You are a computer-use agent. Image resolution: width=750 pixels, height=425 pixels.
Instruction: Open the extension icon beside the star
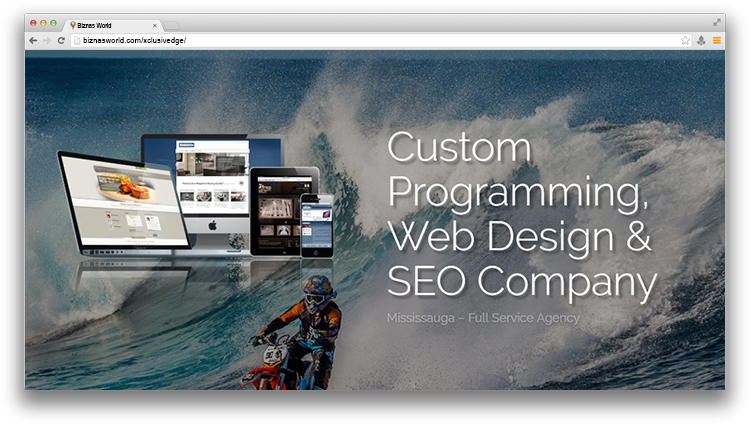point(701,40)
